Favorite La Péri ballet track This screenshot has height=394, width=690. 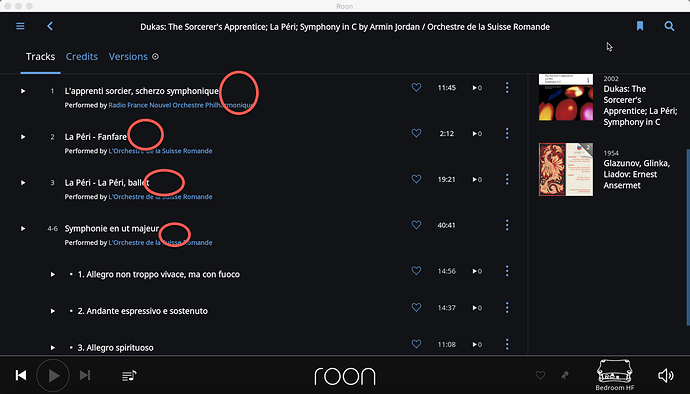(416, 179)
